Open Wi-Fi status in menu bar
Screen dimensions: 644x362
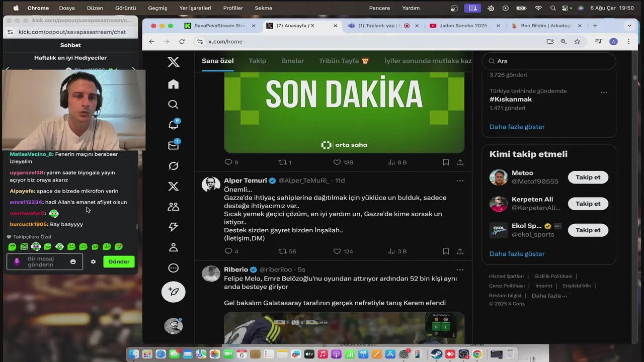(538, 8)
